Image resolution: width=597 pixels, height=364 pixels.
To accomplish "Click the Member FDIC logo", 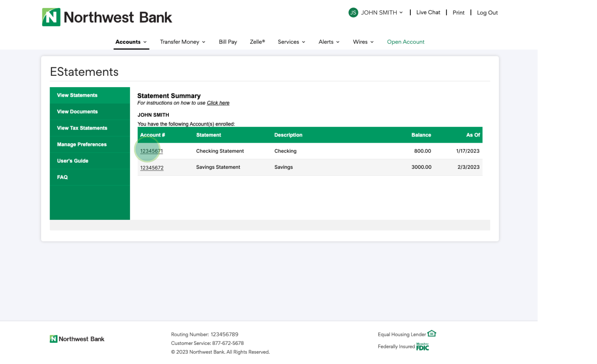I will click(422, 347).
